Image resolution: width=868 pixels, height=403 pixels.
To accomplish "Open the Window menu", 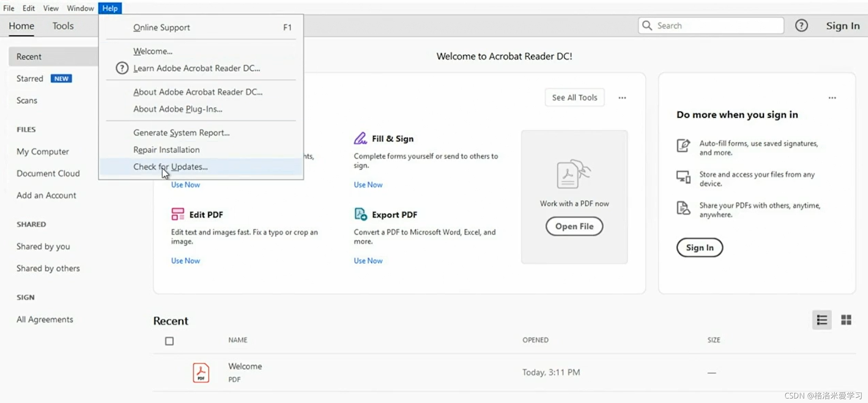I will coord(80,8).
